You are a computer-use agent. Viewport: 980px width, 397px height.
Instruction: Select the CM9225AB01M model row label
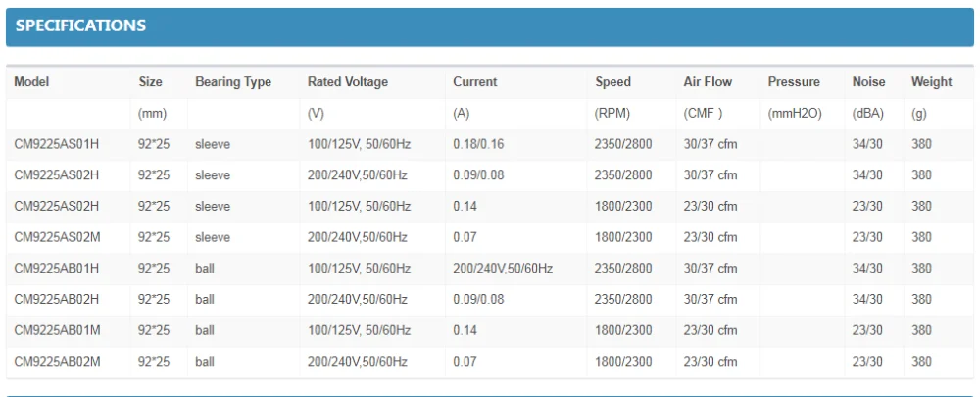point(57,331)
